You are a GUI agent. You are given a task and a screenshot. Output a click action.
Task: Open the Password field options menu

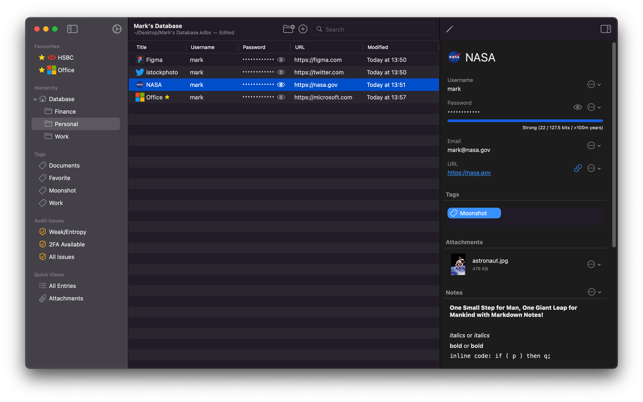point(594,107)
